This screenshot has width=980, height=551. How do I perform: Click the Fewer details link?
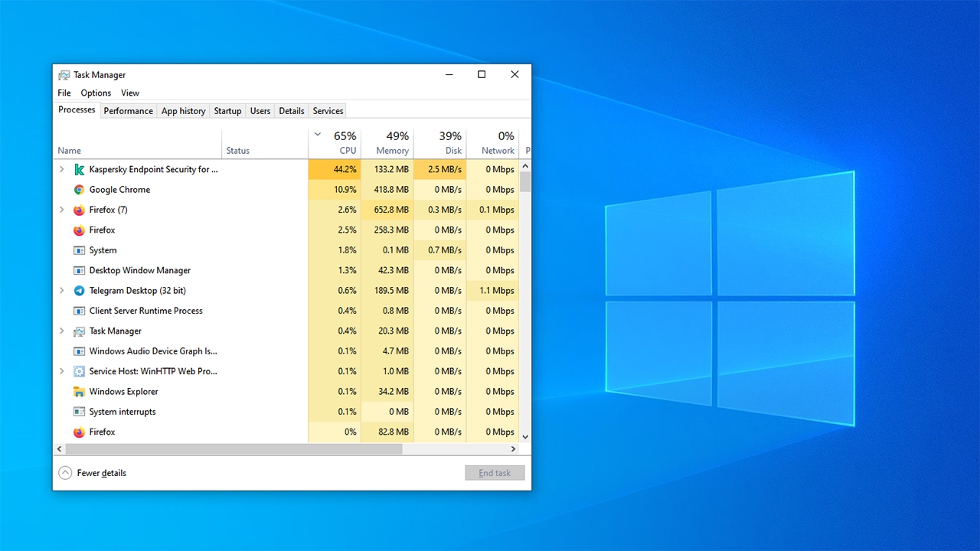(102, 473)
